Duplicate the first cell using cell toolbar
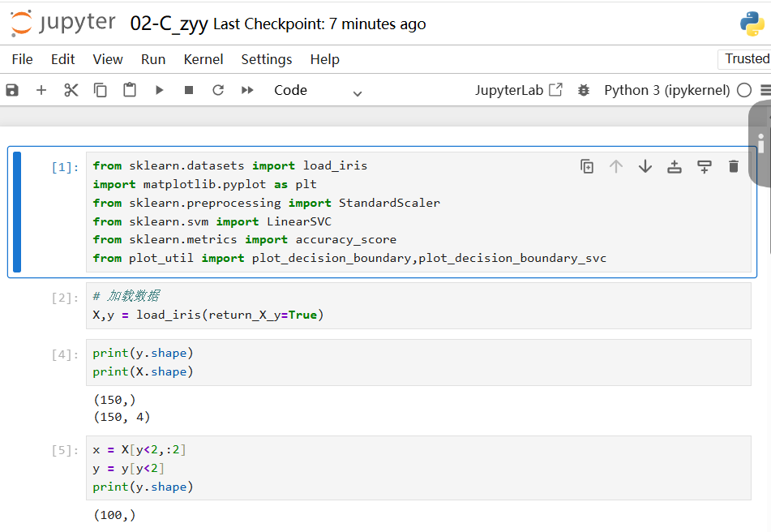This screenshot has width=771, height=532. 587,166
